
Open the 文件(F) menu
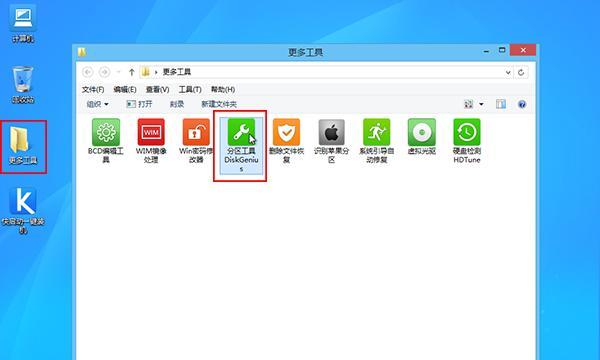click(93, 90)
